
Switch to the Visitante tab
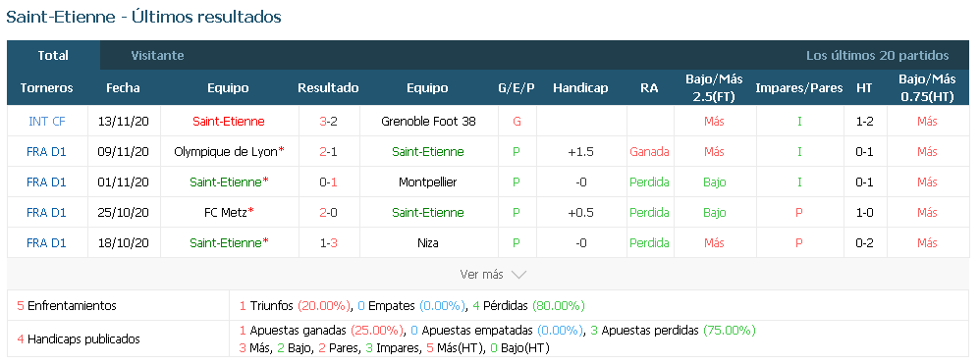(x=157, y=55)
